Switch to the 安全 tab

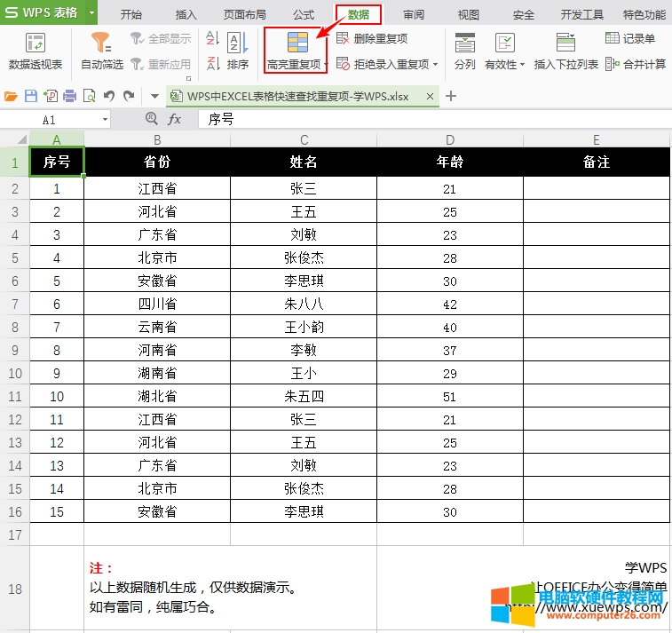coord(523,14)
